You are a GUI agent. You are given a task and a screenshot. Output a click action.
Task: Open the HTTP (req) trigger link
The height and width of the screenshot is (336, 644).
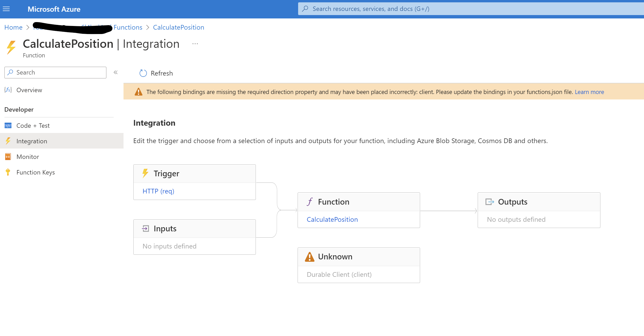[x=158, y=191]
